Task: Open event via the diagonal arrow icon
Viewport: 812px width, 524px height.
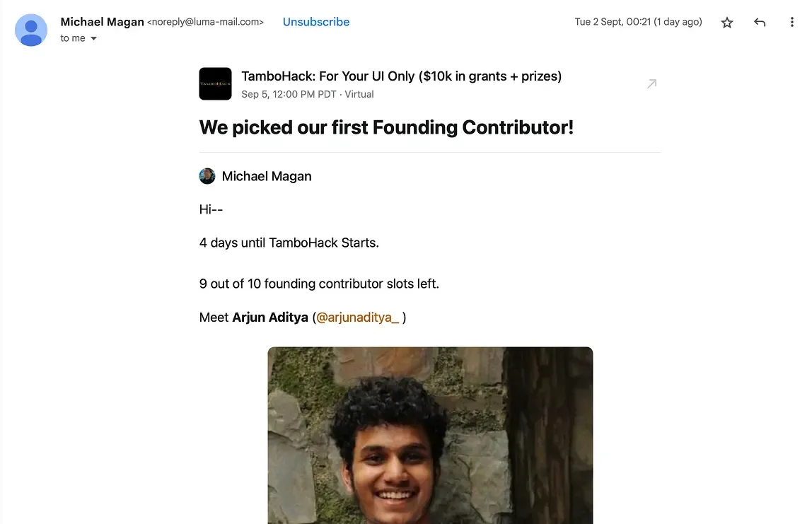Action: click(x=651, y=84)
